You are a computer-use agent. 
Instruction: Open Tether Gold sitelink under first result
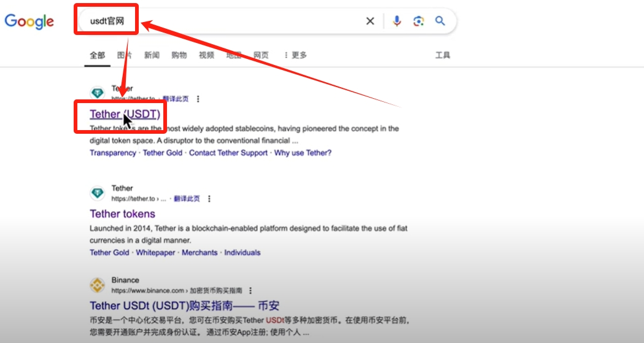point(162,153)
